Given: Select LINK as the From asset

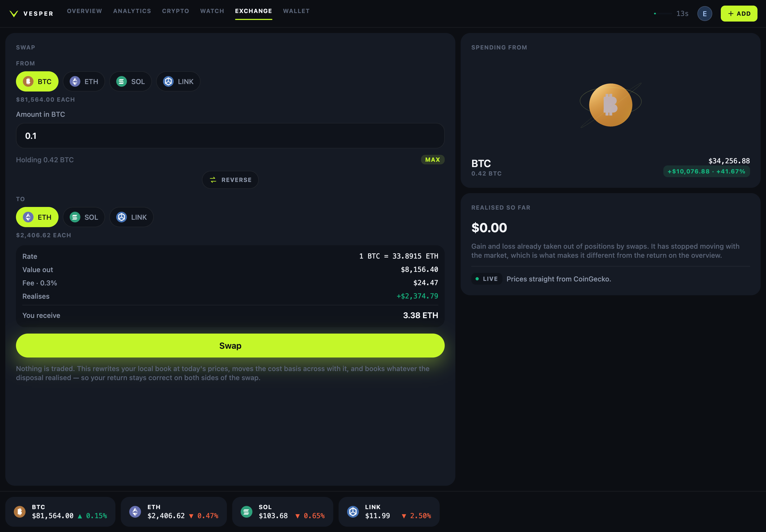Looking at the screenshot, I should click(178, 82).
